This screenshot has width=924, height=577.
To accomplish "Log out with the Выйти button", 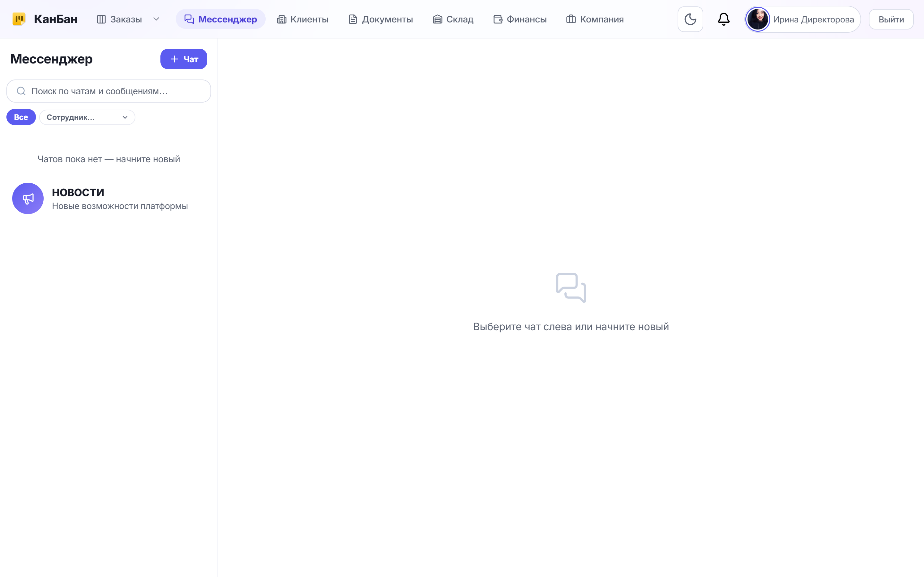I will (891, 19).
